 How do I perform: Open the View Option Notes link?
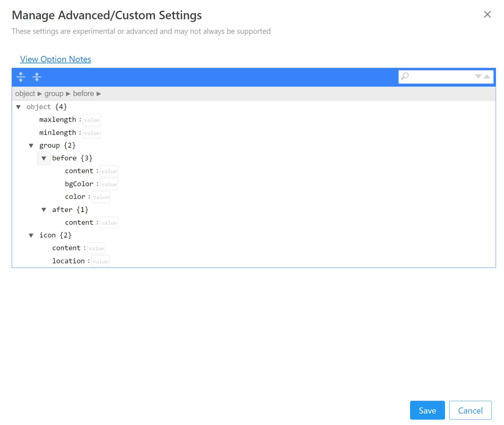pos(55,59)
